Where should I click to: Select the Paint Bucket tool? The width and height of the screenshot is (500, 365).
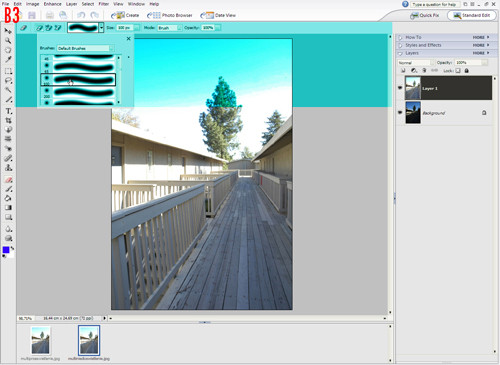click(8, 198)
